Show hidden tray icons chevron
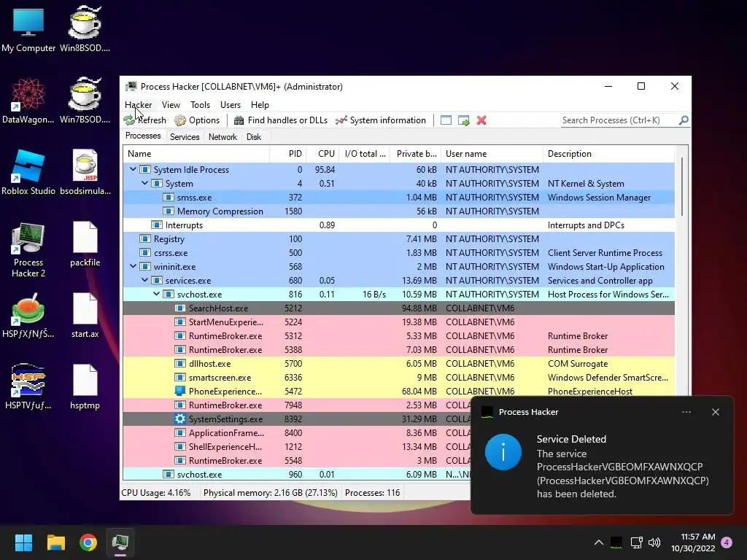The image size is (747, 560). pos(599,542)
